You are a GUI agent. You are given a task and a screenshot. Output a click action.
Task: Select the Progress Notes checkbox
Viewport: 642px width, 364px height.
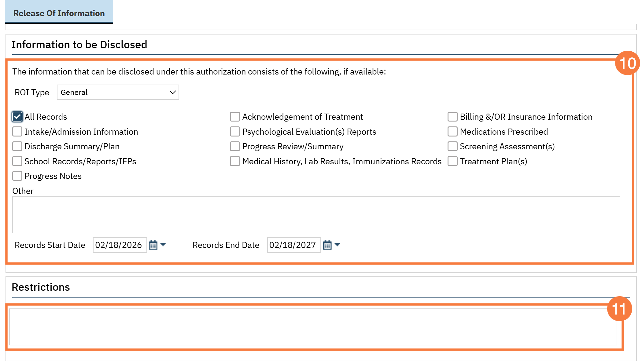17,176
